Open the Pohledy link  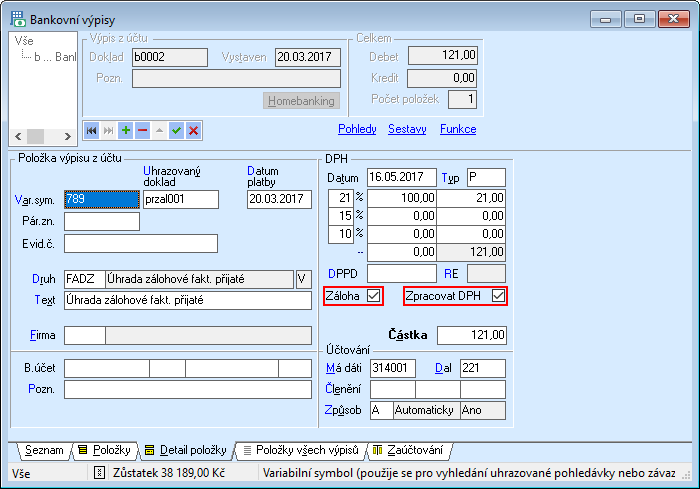pos(357,129)
